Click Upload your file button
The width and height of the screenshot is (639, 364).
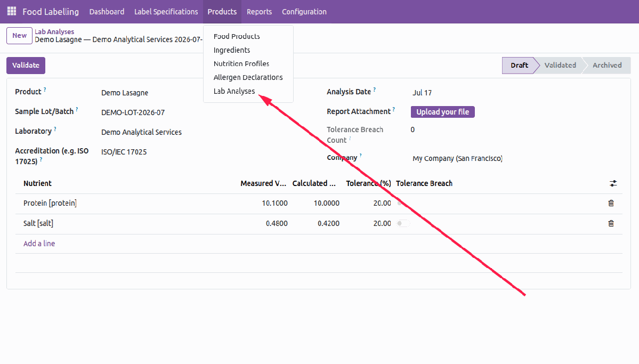(442, 112)
